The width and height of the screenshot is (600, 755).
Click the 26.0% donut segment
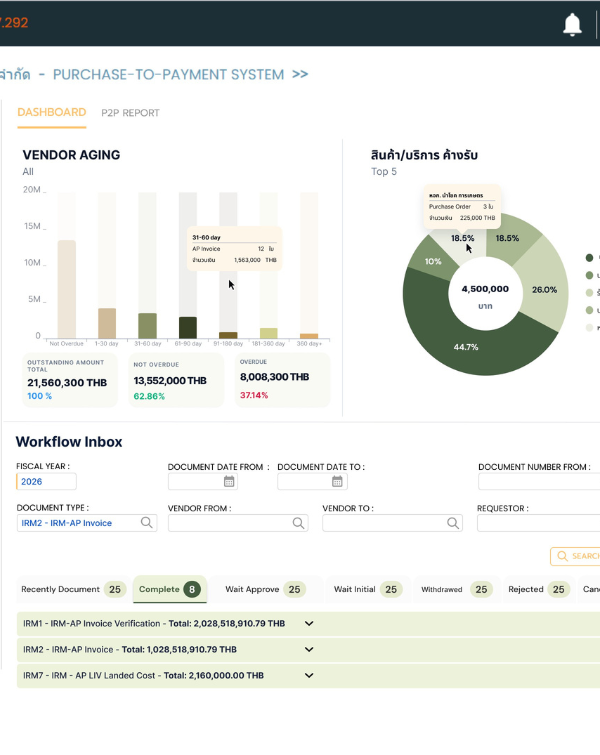(x=544, y=289)
